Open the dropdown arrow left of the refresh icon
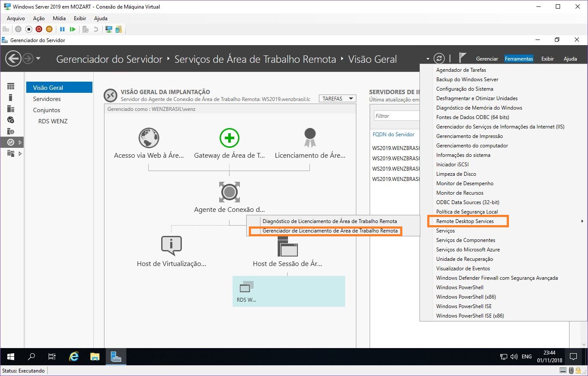The image size is (588, 376). (428, 59)
